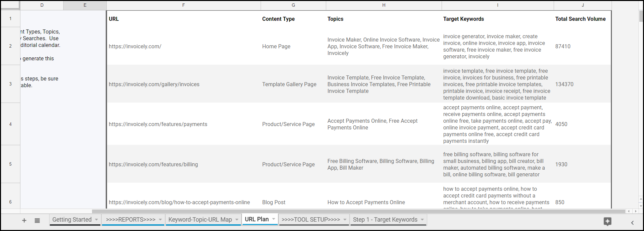
Task: Select row 2 header
Action: pyautogui.click(x=10, y=46)
